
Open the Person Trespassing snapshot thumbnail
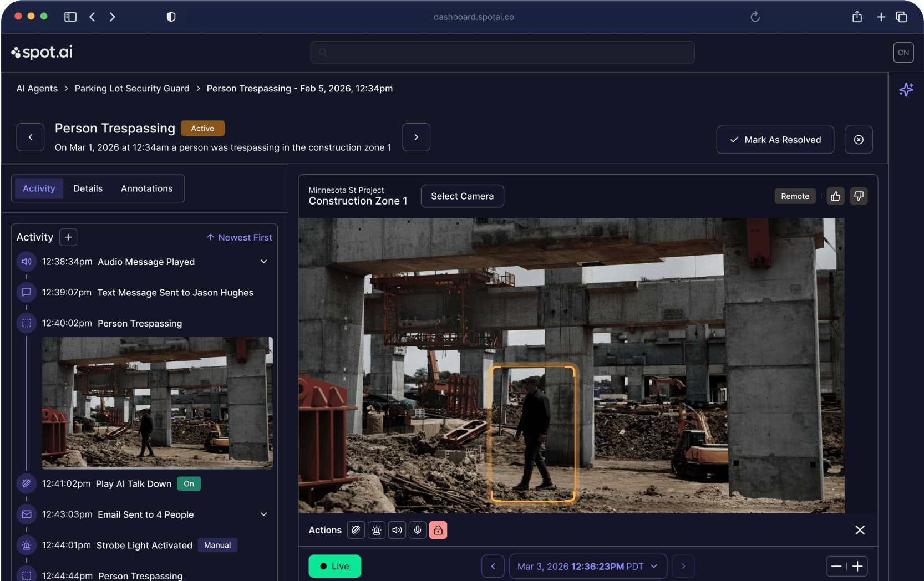coord(158,403)
